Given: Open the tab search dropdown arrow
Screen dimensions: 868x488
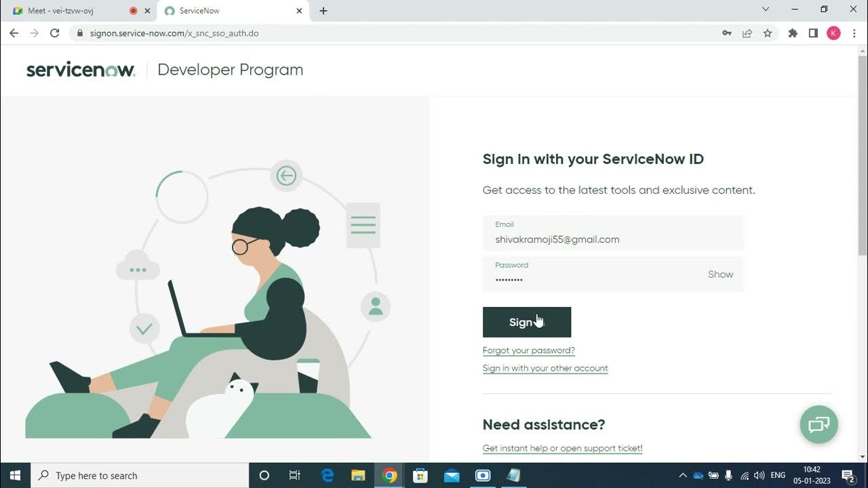Looking at the screenshot, I should (x=766, y=9).
